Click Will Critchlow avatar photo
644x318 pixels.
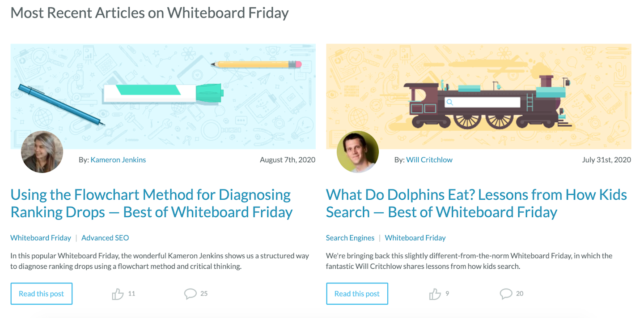click(358, 152)
